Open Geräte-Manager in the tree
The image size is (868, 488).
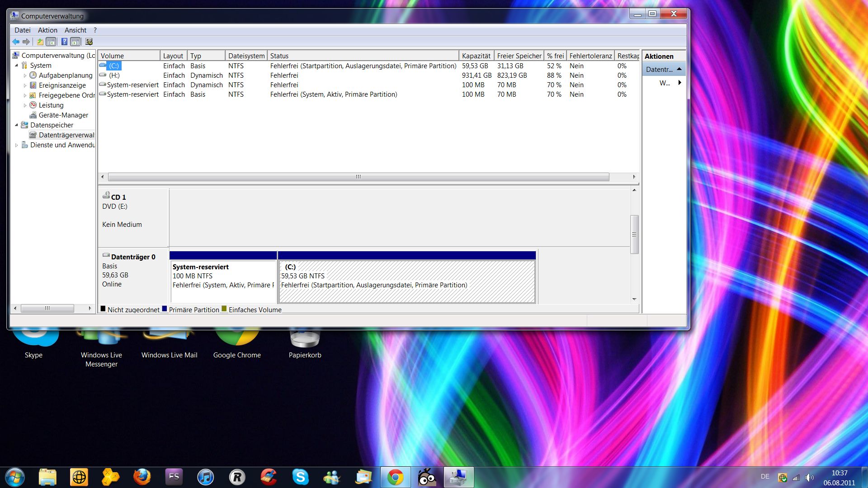tap(63, 115)
